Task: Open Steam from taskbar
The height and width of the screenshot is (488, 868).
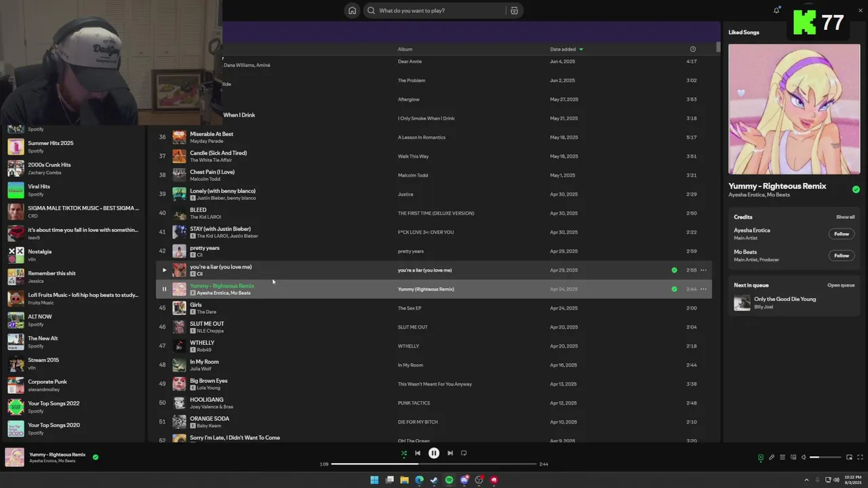Action: tap(434, 480)
